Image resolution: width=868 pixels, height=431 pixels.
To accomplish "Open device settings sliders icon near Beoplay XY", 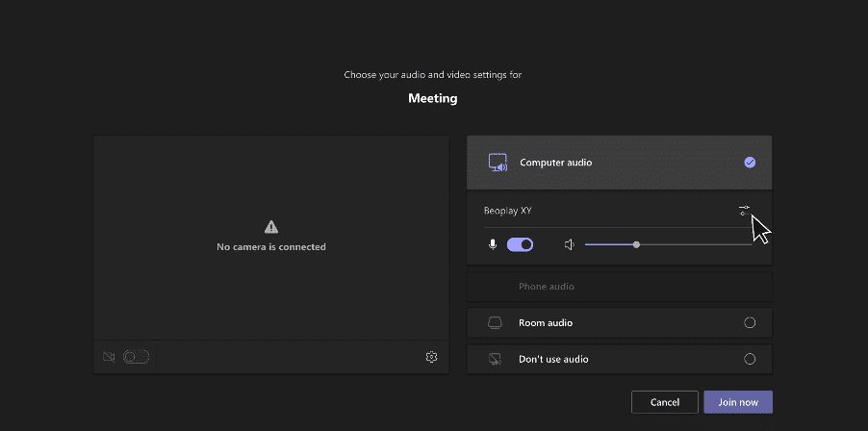I will point(744,211).
